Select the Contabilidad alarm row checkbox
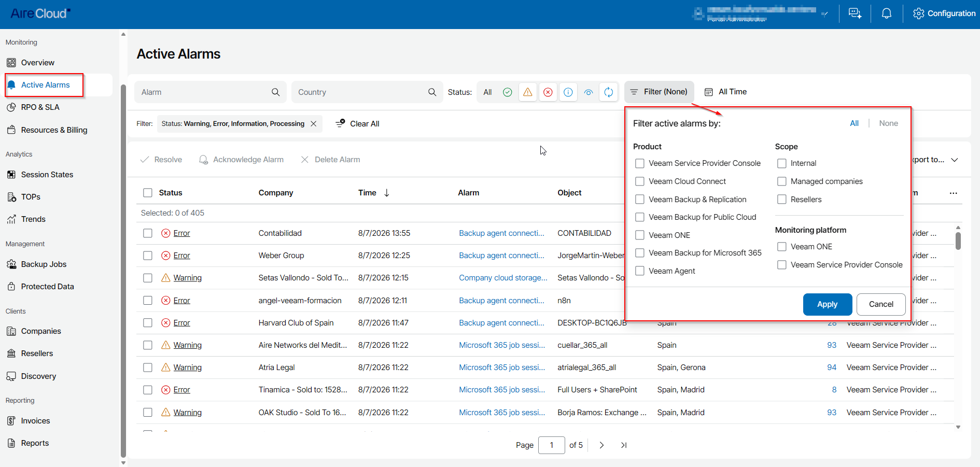This screenshot has height=467, width=980. (x=148, y=233)
